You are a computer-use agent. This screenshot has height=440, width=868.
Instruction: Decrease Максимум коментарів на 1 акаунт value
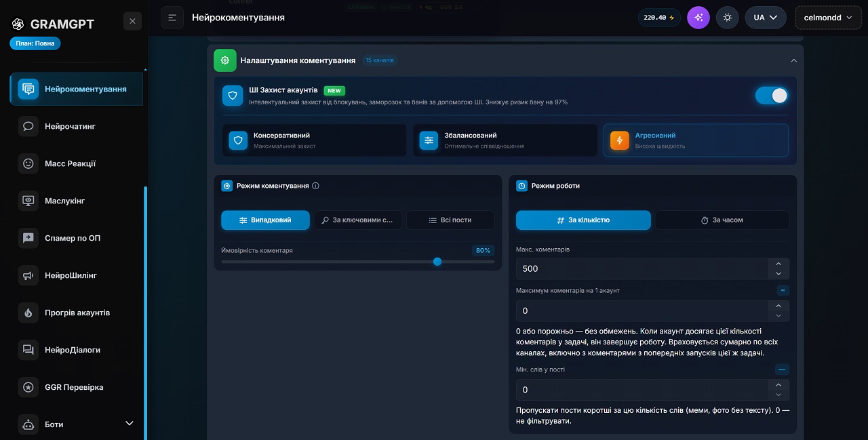[778, 316]
